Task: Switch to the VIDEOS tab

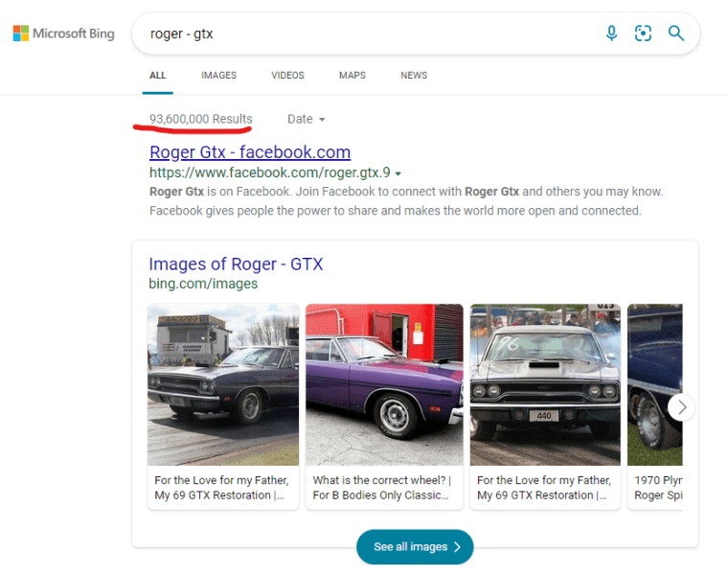Action: pyautogui.click(x=288, y=76)
